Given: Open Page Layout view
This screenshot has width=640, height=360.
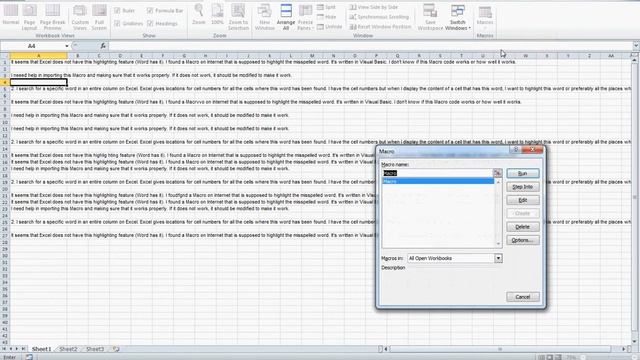Looking at the screenshot, I should click(x=29, y=17).
